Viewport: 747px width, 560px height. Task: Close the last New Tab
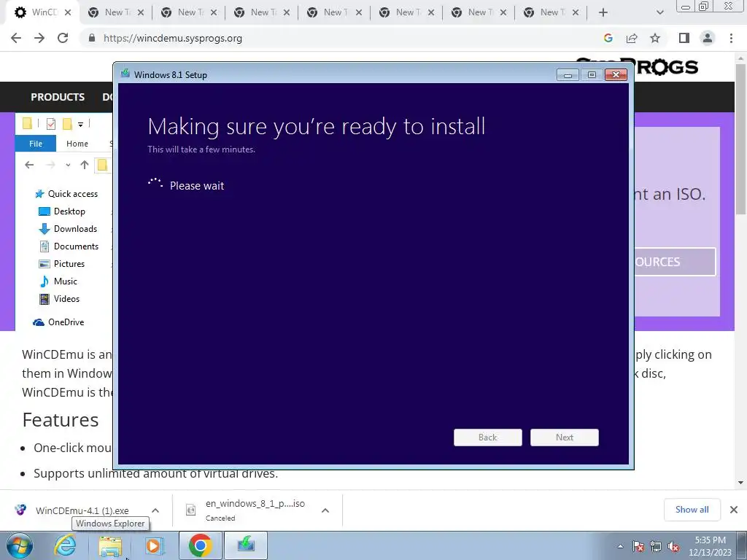(576, 12)
